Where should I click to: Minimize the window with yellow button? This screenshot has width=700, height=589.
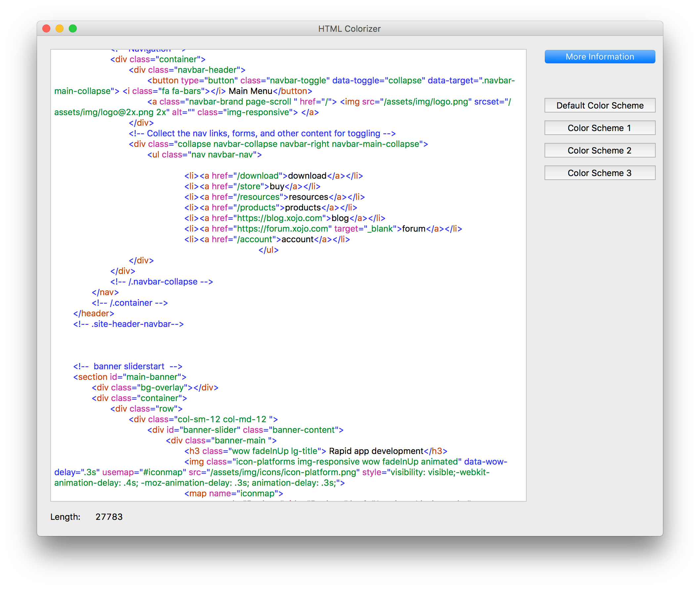click(60, 29)
